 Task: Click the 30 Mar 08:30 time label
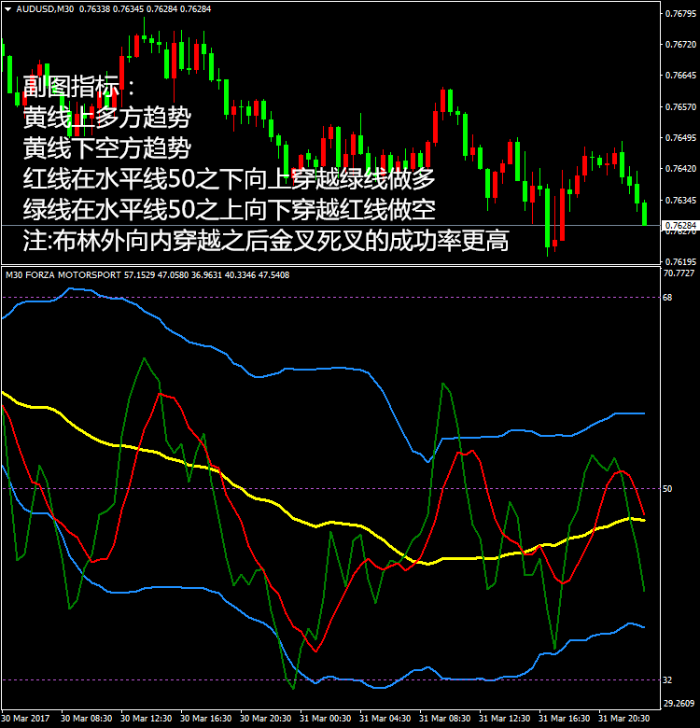(87, 719)
